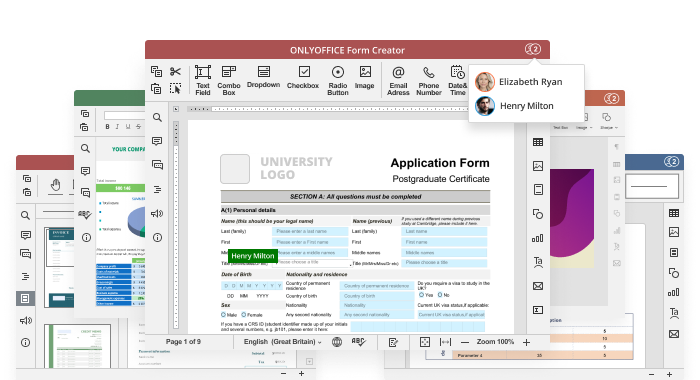Insert a Dropdown form field

click(x=263, y=77)
